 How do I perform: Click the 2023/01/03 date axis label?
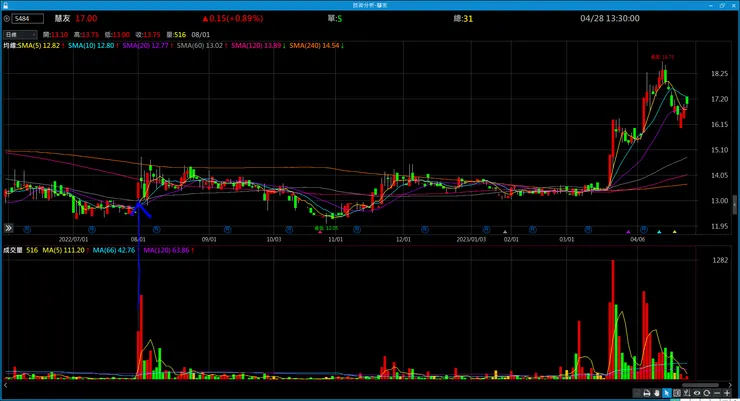[x=471, y=239]
